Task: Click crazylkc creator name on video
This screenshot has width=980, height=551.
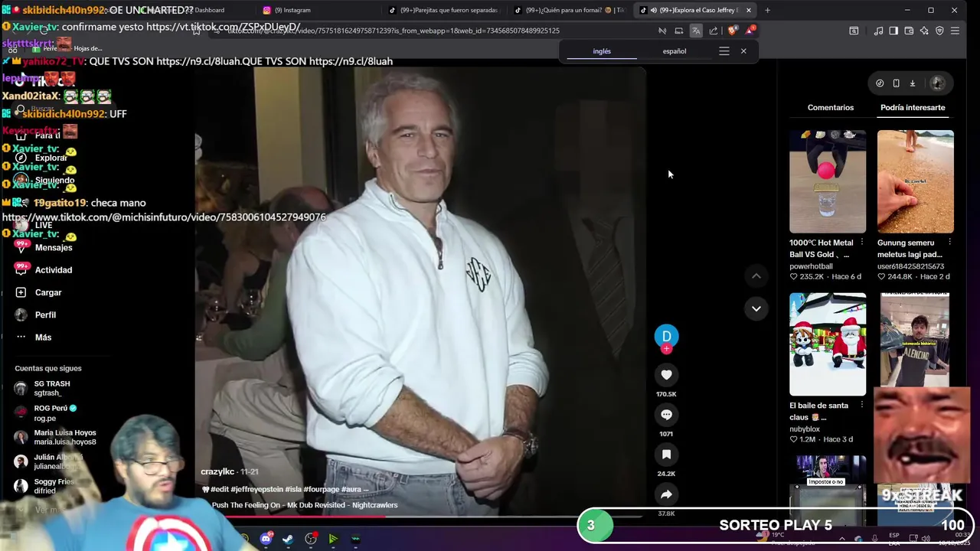Action: (x=217, y=471)
